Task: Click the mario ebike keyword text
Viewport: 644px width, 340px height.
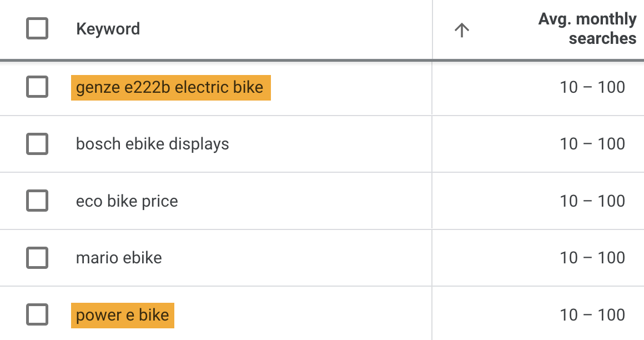Action: point(118,258)
